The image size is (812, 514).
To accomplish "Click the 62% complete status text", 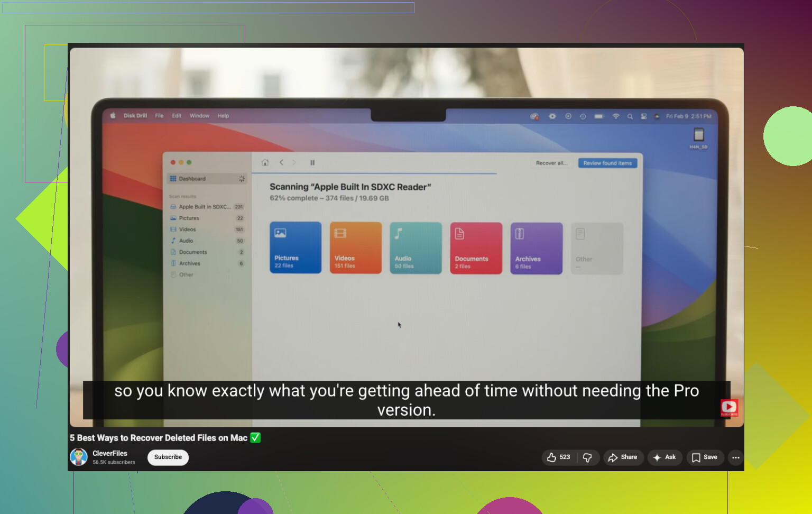I will pyautogui.click(x=329, y=198).
